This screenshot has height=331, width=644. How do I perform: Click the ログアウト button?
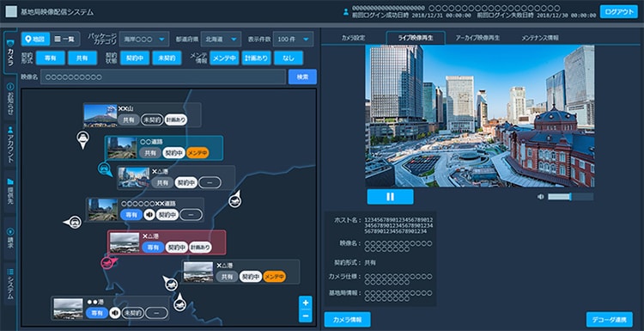pyautogui.click(x=619, y=11)
